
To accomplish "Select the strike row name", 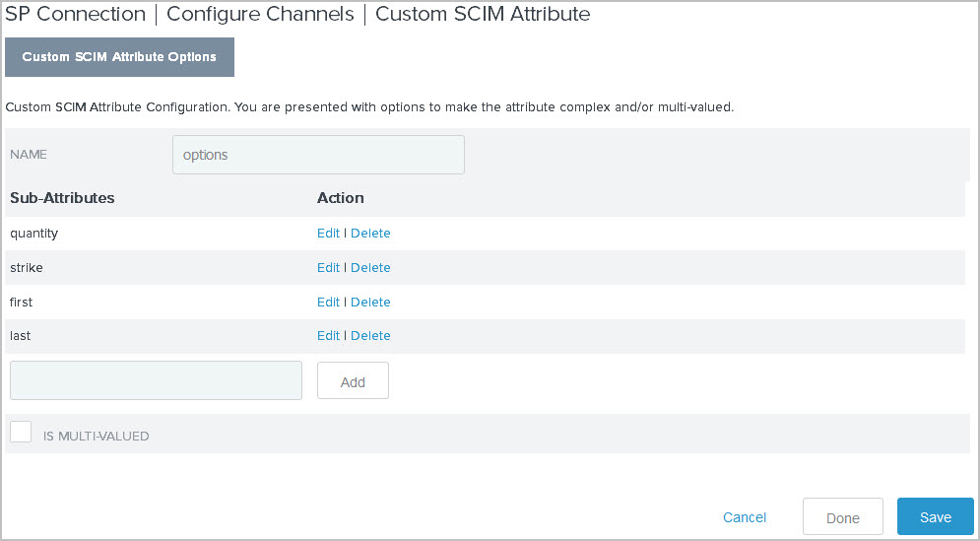I will tap(27, 268).
